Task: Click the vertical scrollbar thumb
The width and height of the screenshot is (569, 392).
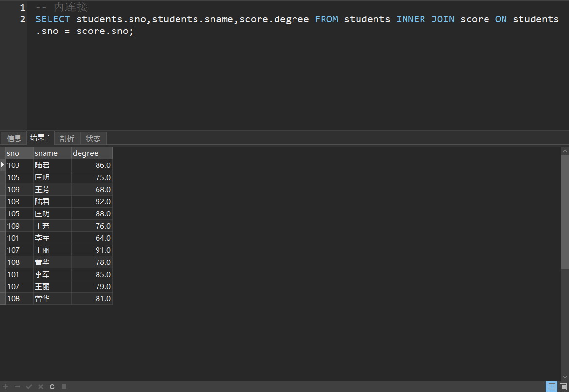Action: (565, 212)
